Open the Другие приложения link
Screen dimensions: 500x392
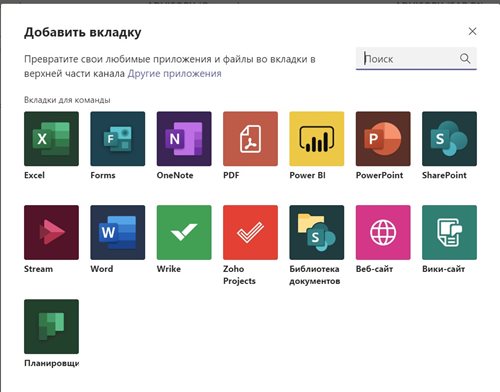click(x=174, y=73)
